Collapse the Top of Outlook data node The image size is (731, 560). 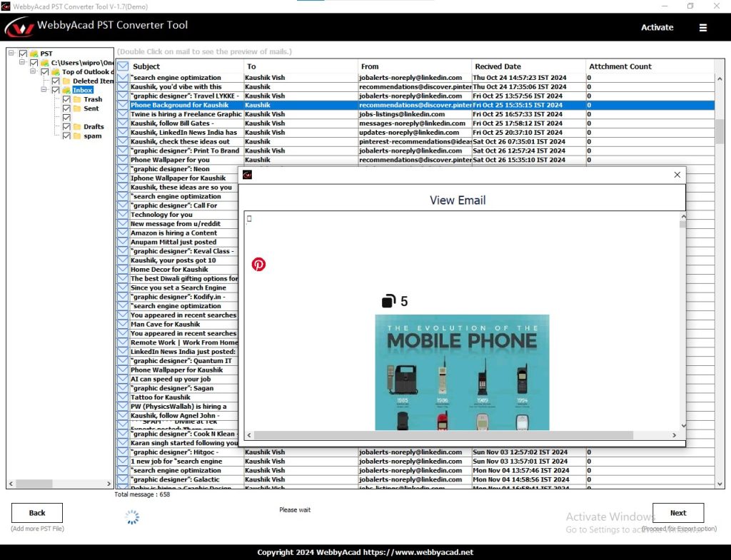coord(33,71)
